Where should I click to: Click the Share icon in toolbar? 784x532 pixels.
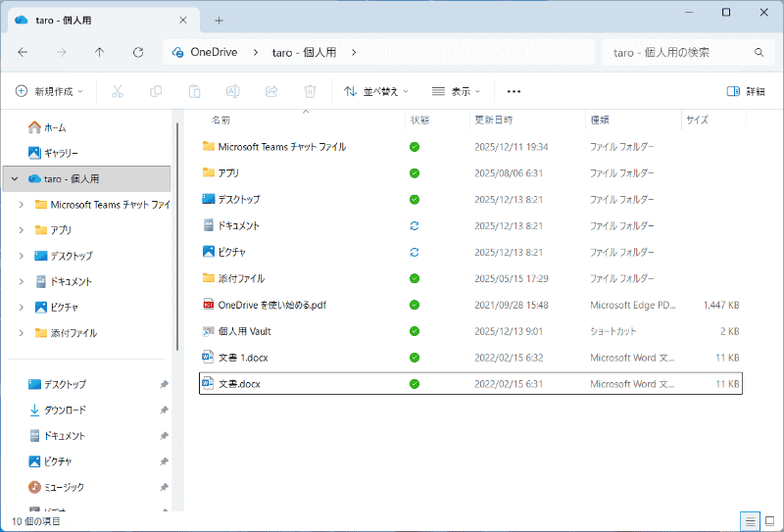point(271,91)
